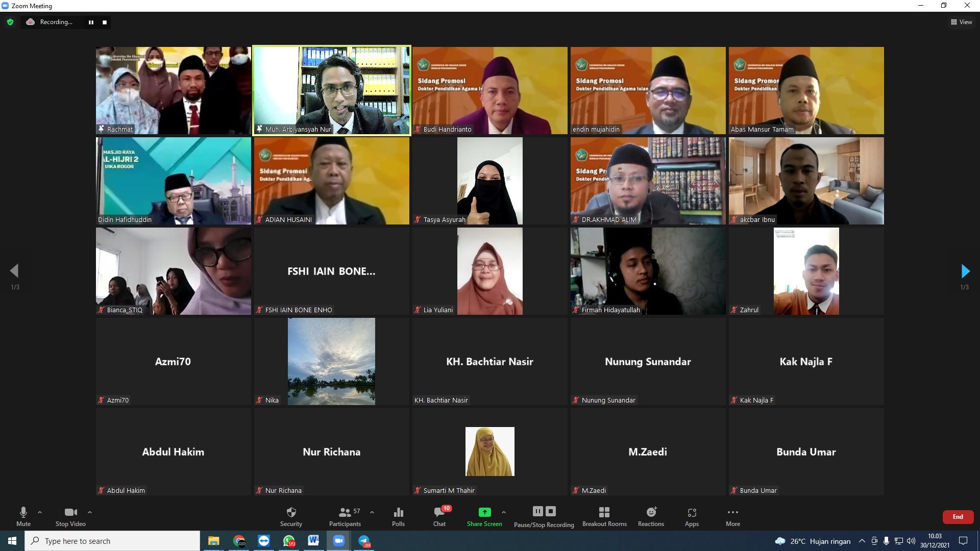Screen dimensions: 980x551
Task: Click the green Share Screen icon
Action: pyautogui.click(x=484, y=512)
